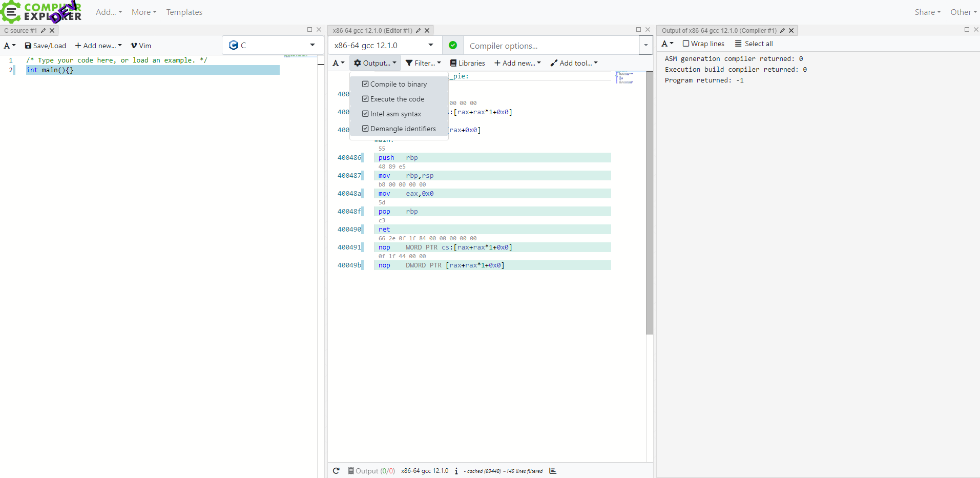Uncheck Intel asm syntax option

(x=365, y=114)
